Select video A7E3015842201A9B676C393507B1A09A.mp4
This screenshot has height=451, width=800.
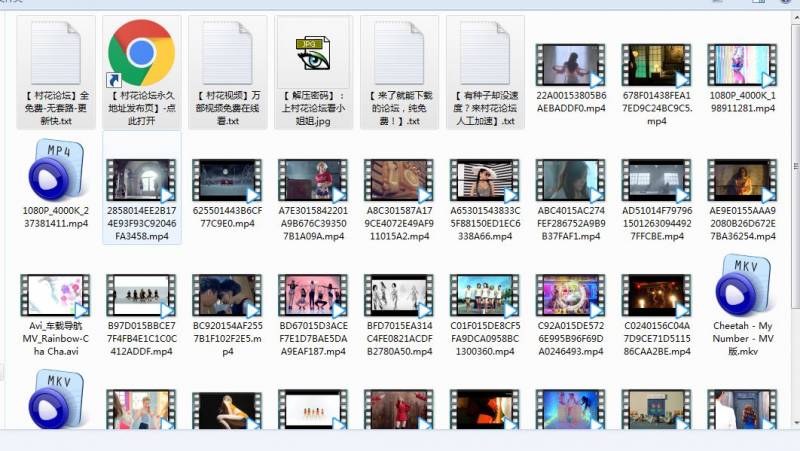pos(313,180)
